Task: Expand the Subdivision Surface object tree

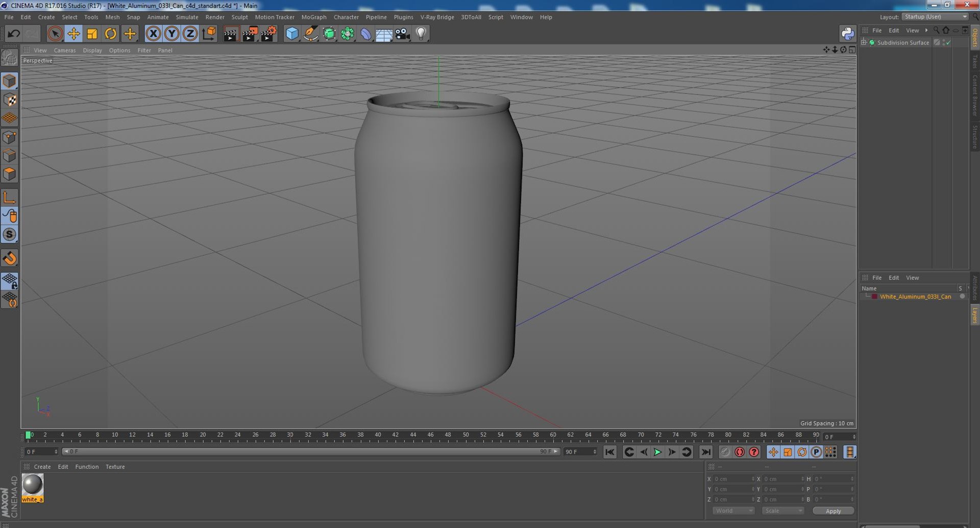Action: pos(864,42)
